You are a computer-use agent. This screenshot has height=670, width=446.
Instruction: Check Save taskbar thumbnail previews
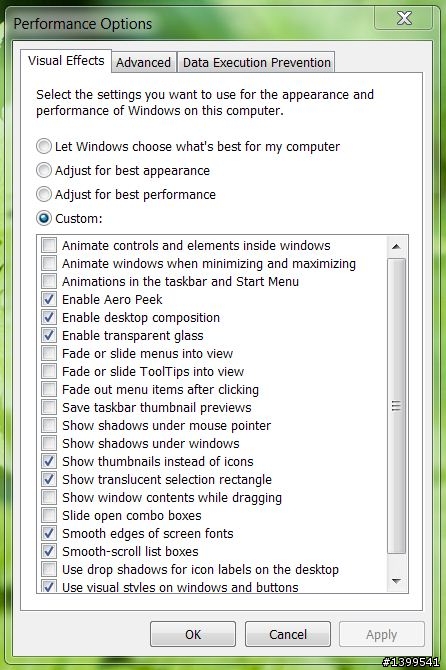click(49, 407)
